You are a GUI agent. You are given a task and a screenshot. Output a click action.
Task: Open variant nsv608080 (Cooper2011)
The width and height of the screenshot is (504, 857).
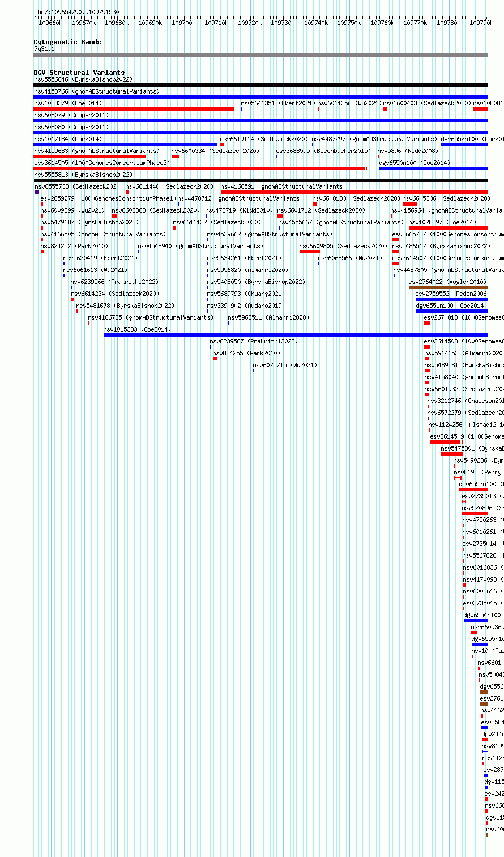point(71,127)
